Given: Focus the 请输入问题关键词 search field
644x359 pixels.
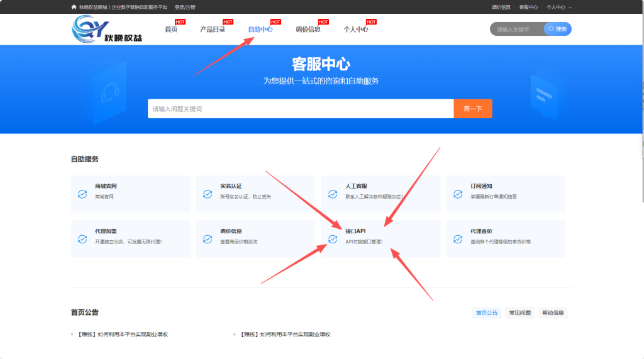Looking at the screenshot, I should 300,109.
